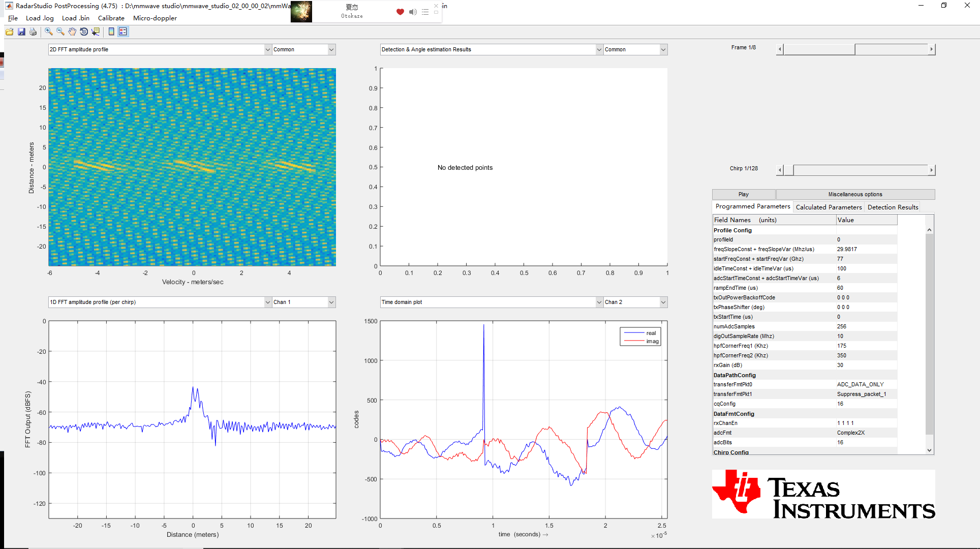The image size is (980, 549).
Task: Activate the Zoom In tool
Action: tap(49, 32)
